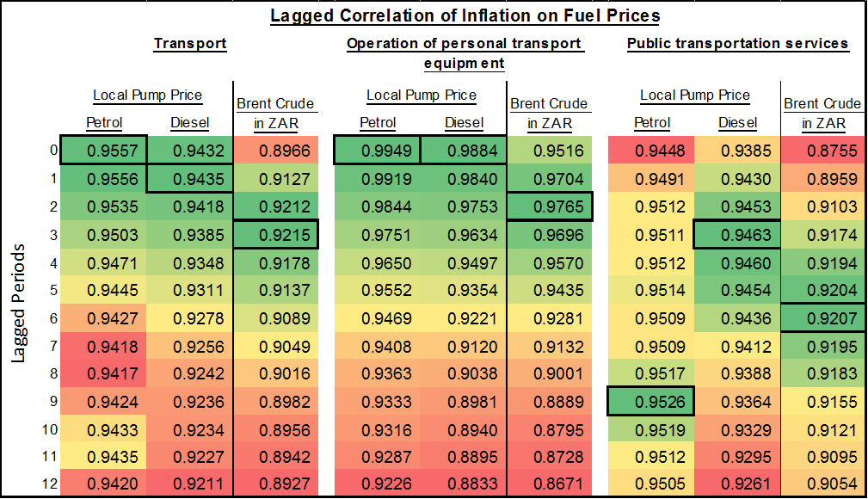
Task: Select the 0.9432 Diesel cell
Action: [190, 151]
